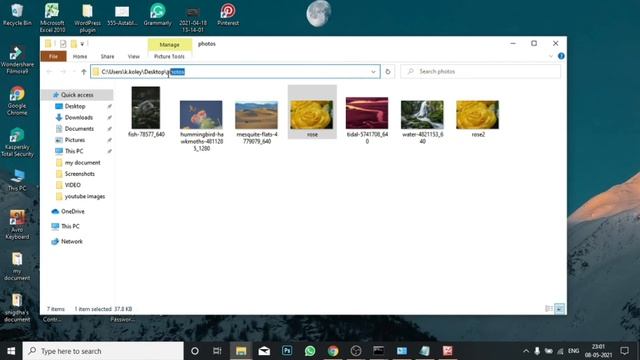Open VIDEO folder in sidebar

[73, 185]
